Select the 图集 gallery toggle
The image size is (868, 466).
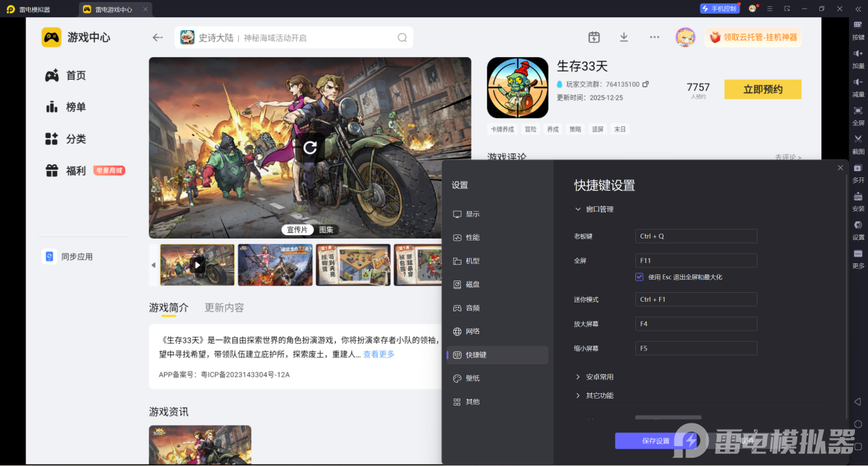click(x=326, y=230)
